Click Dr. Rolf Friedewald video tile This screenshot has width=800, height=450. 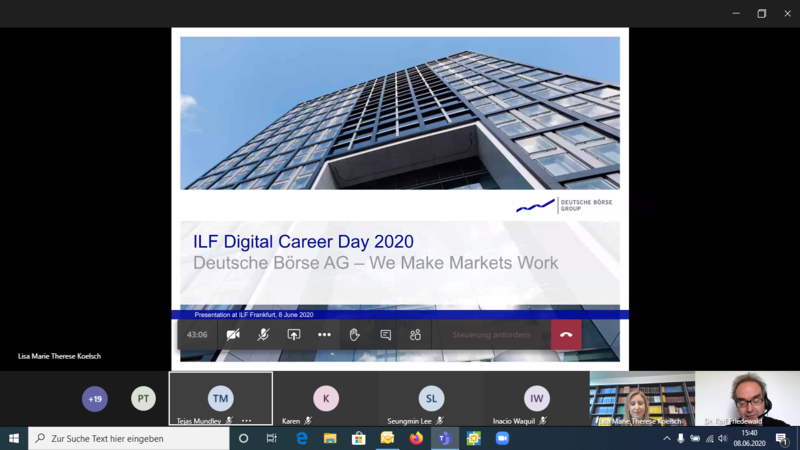pos(747,398)
